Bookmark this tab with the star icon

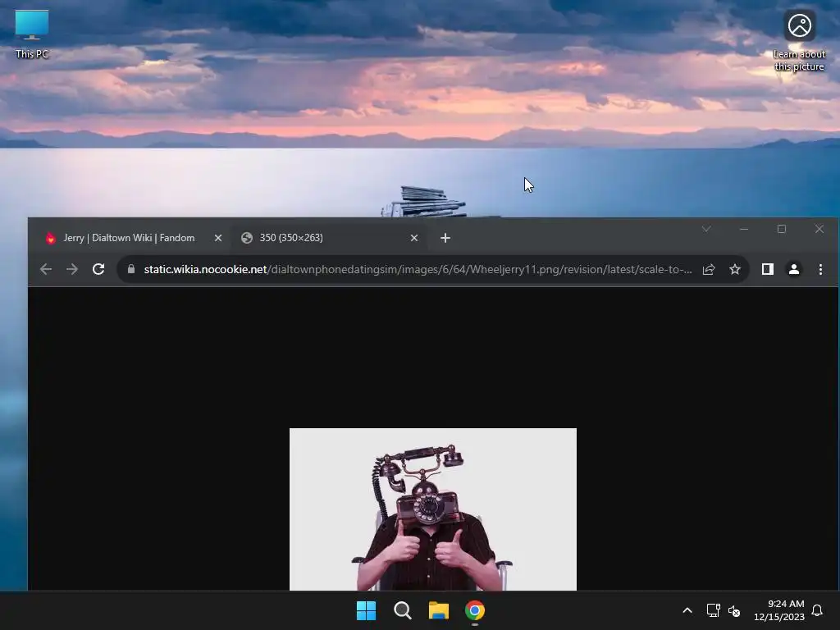(x=735, y=269)
